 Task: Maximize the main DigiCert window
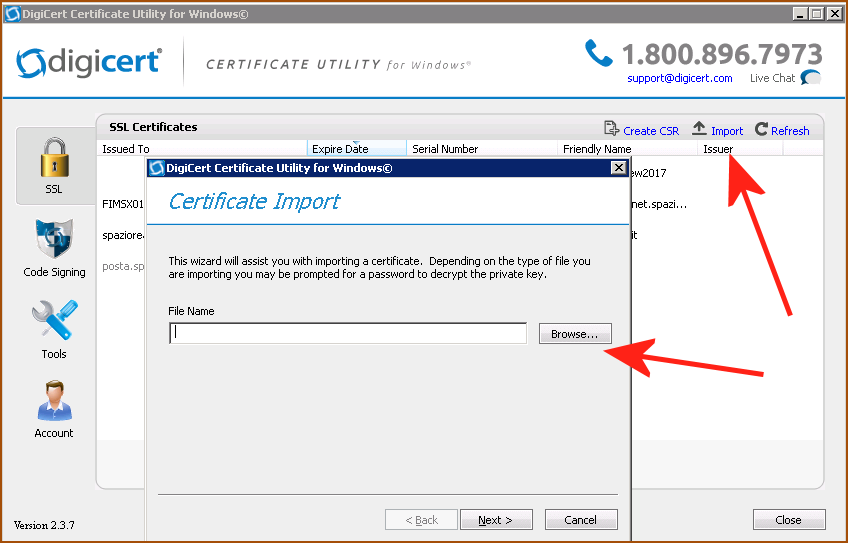pos(817,14)
